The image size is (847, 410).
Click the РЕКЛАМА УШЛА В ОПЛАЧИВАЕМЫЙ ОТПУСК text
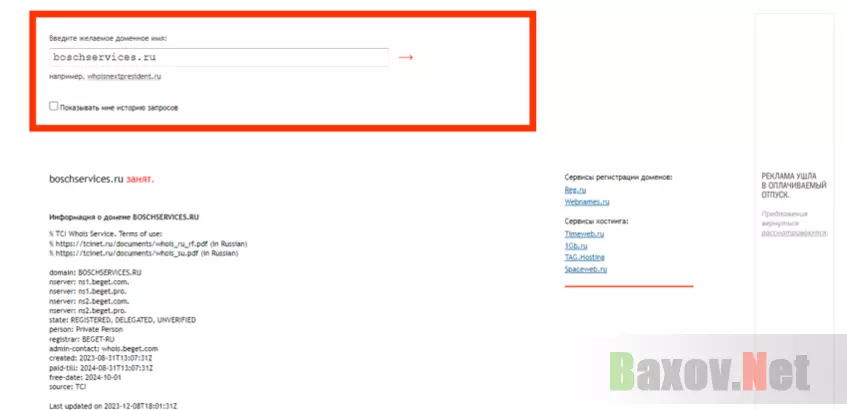(794, 185)
